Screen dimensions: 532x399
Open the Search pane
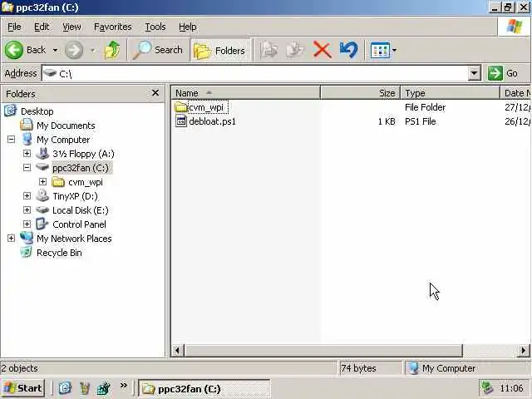coord(158,50)
